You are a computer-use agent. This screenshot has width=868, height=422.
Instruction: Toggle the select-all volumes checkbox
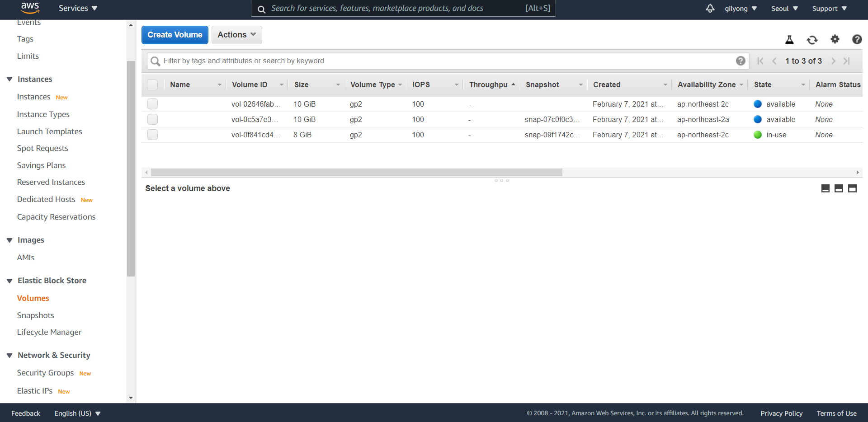tap(152, 85)
